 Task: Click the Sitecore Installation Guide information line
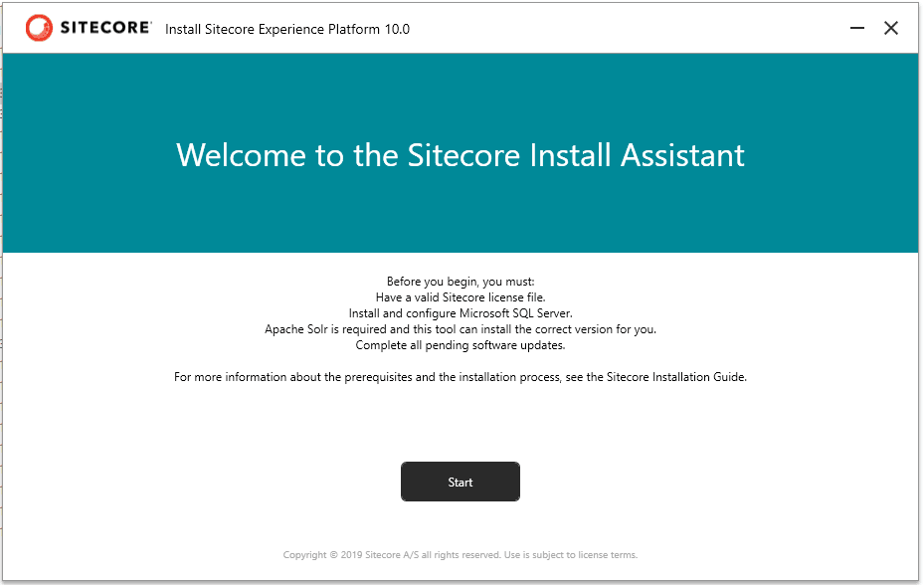coord(461,377)
